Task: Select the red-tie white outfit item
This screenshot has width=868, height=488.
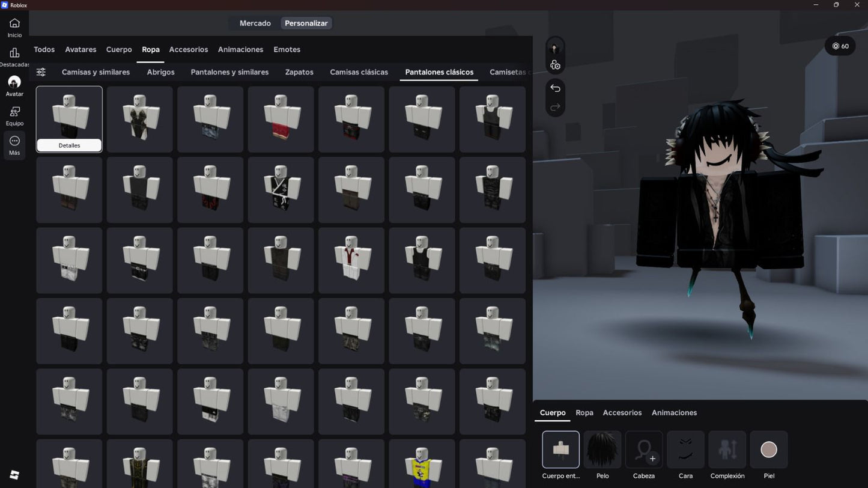Action: coord(351,260)
